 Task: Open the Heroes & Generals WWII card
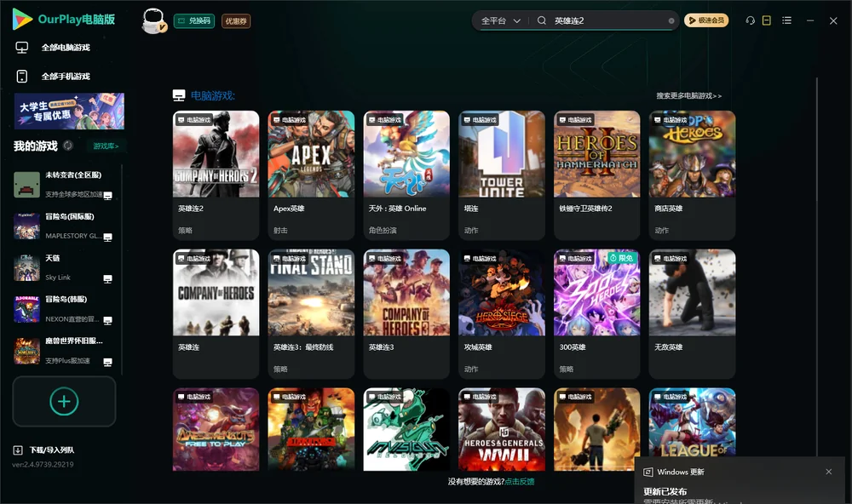[502, 429]
